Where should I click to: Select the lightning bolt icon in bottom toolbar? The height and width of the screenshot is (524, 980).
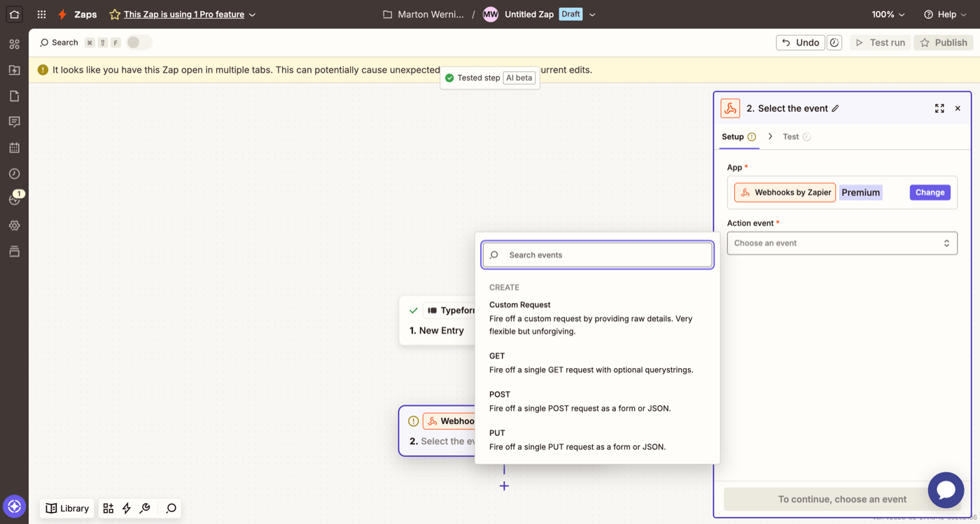pos(127,508)
